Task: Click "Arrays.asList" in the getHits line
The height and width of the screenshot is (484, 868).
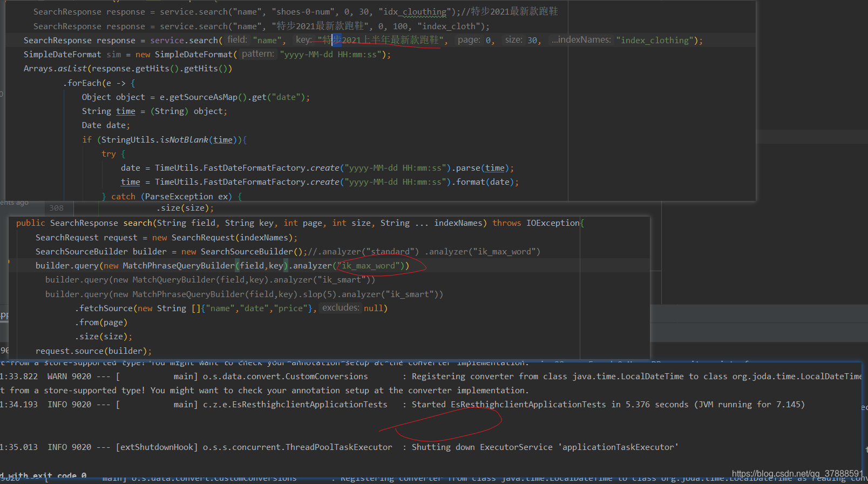Action: tap(55, 69)
